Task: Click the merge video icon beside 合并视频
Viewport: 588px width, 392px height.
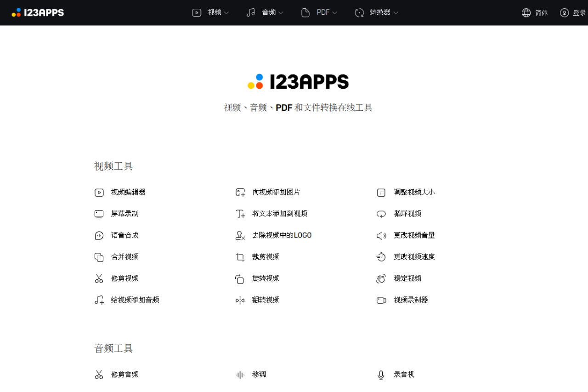Action: click(99, 257)
